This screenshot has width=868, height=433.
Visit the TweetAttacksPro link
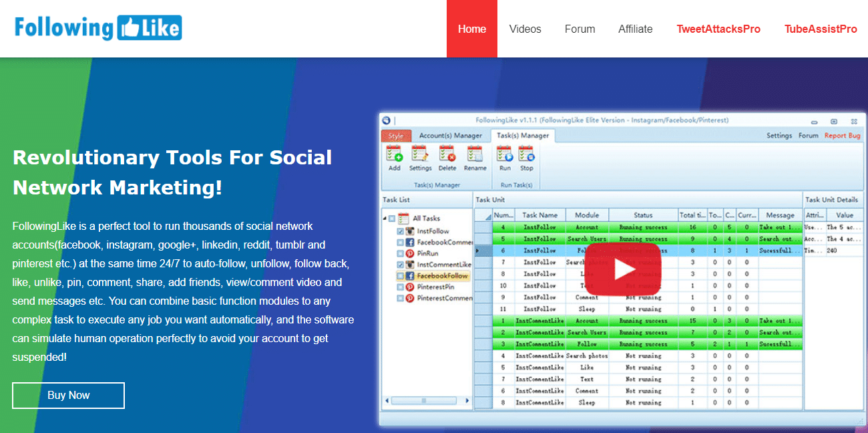(x=718, y=29)
